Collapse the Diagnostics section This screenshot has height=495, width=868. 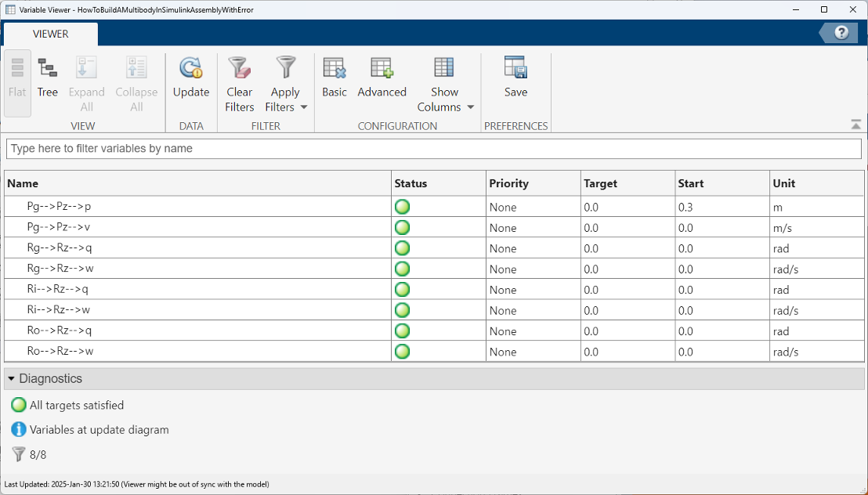(x=12, y=378)
